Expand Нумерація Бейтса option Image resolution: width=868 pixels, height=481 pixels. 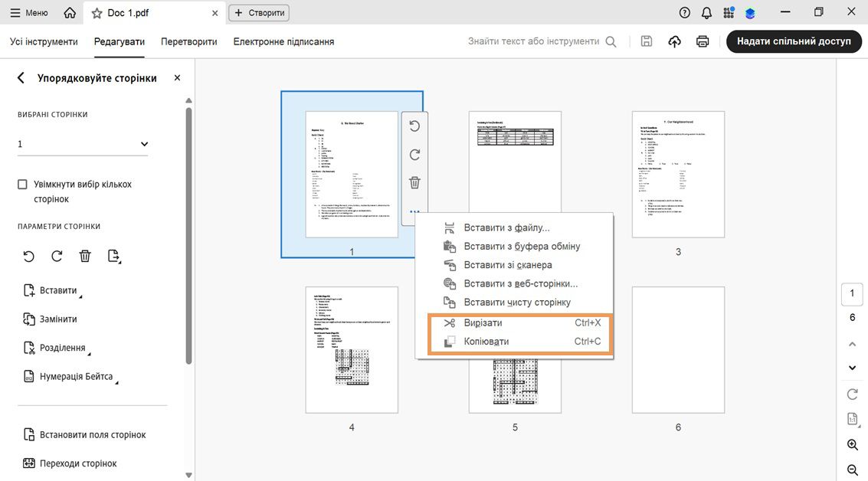tap(70, 377)
